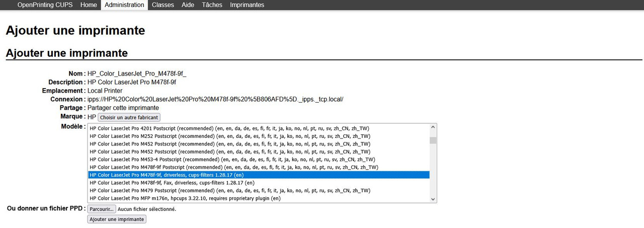Click the 'Aucun fichier sélectionné' text
The width and height of the screenshot is (644, 228).
tap(147, 209)
